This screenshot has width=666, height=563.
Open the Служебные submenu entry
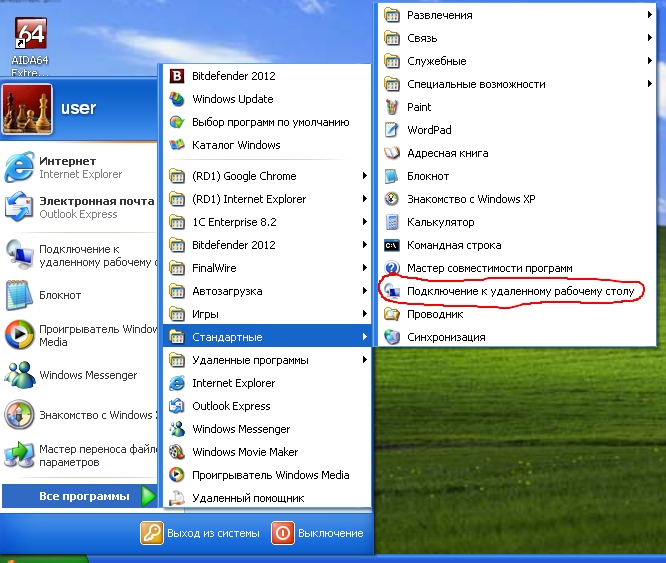(x=517, y=61)
